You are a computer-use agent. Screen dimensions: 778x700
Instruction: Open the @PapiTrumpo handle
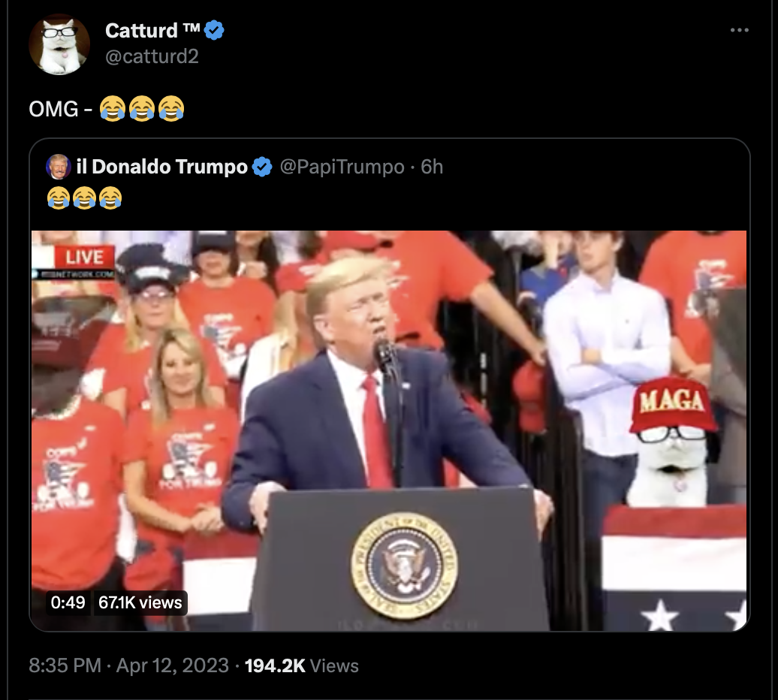coord(342,167)
